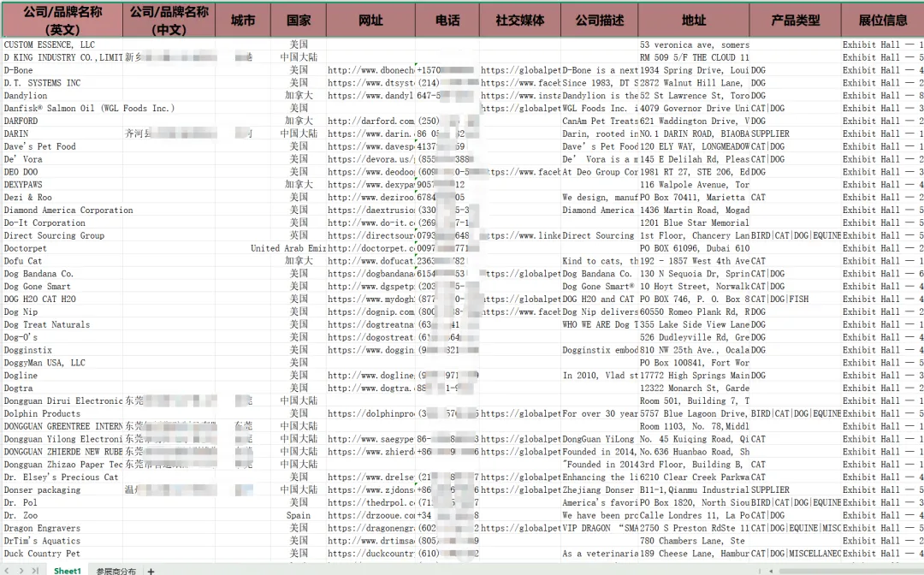
Task: Select Dave's Pet Food name cell
Action: [62, 146]
